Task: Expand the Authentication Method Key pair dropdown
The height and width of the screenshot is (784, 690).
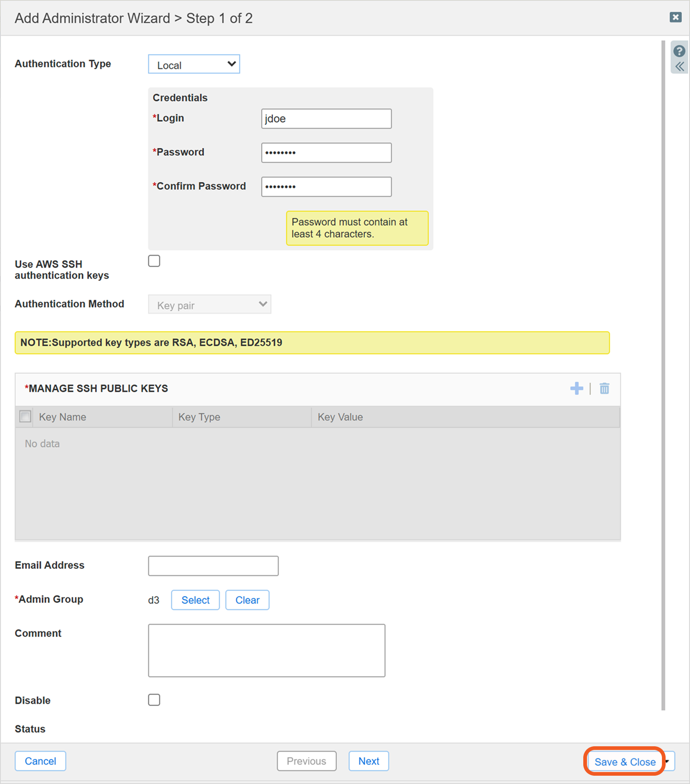Action: 209,305
